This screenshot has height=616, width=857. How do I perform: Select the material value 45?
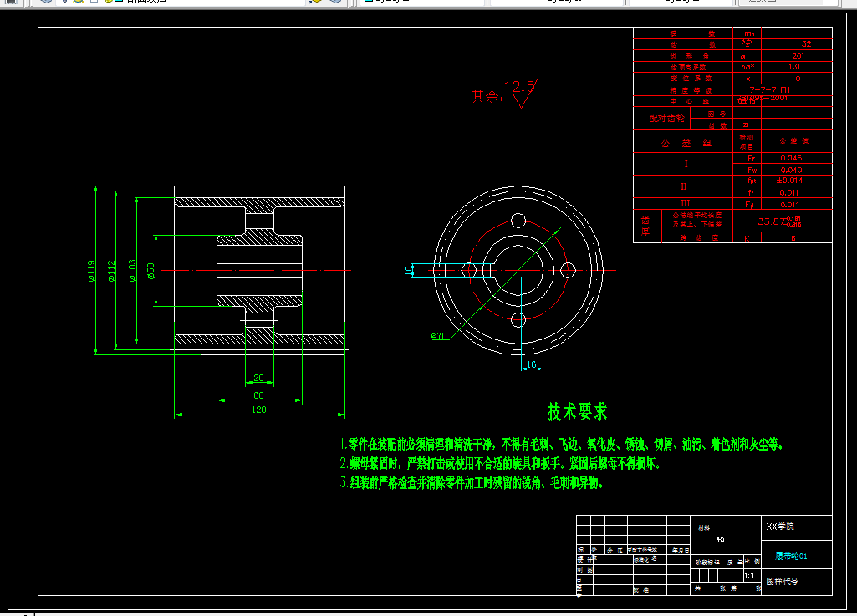(x=721, y=539)
